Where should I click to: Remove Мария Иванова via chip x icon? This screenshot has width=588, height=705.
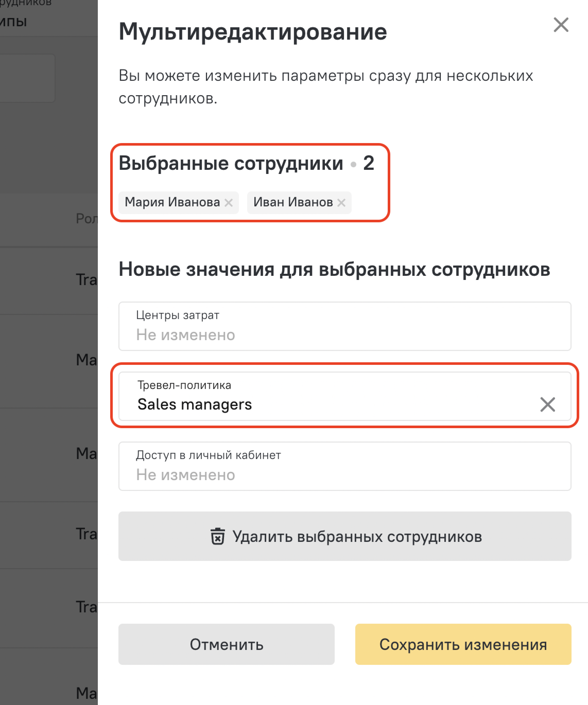point(229,203)
